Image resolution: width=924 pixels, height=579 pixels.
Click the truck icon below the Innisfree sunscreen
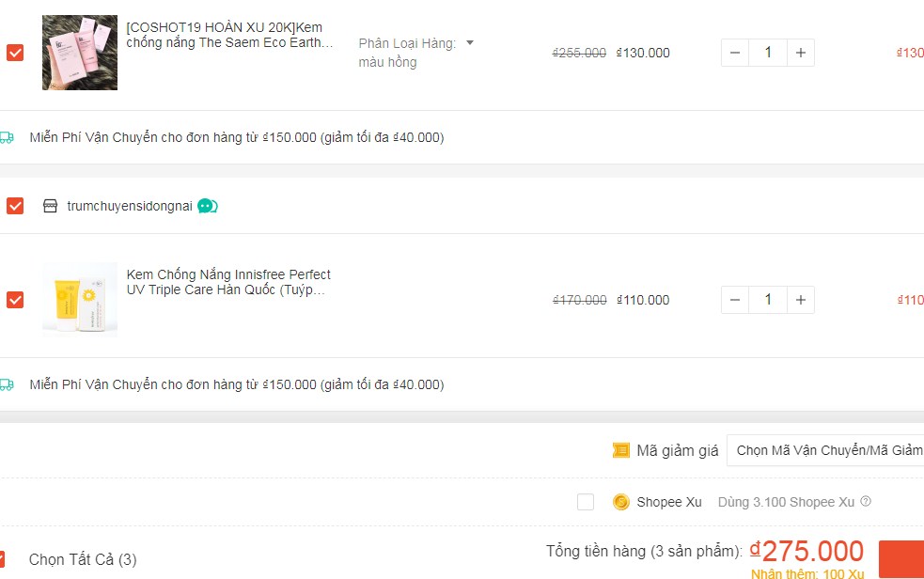coord(9,383)
